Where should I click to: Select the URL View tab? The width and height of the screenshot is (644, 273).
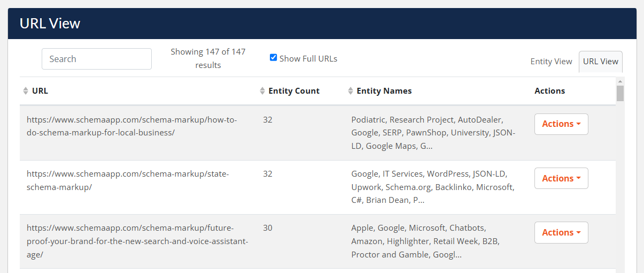(x=601, y=62)
